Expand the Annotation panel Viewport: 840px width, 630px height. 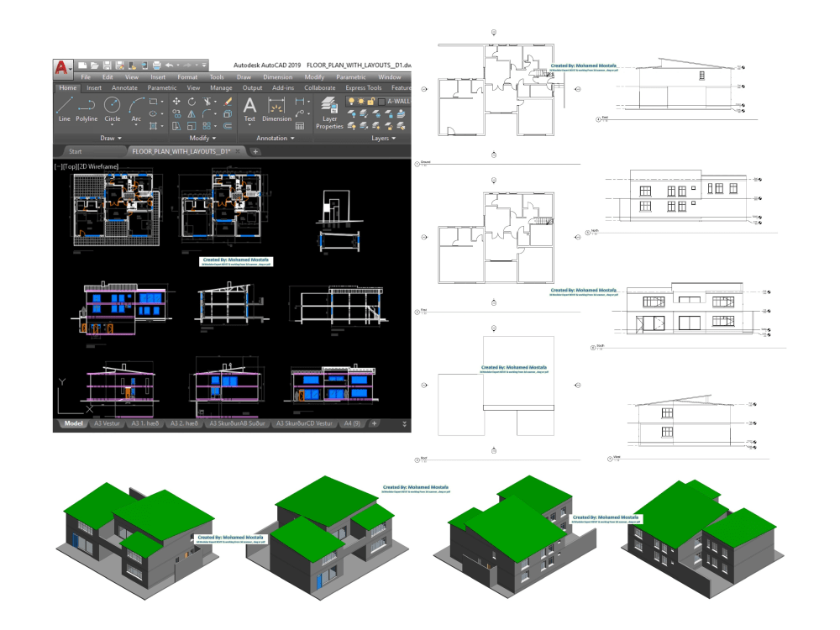276,139
